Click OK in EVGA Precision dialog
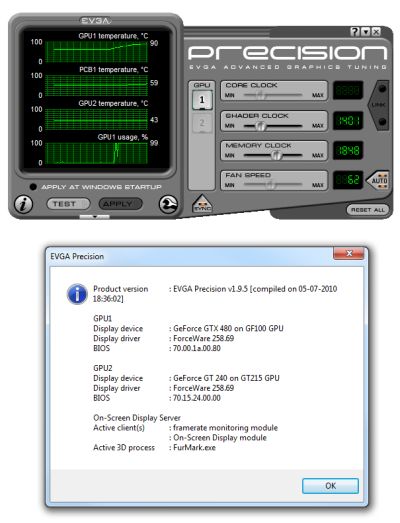Image resolution: width=400 pixels, height=523 pixels. pyautogui.click(x=330, y=486)
